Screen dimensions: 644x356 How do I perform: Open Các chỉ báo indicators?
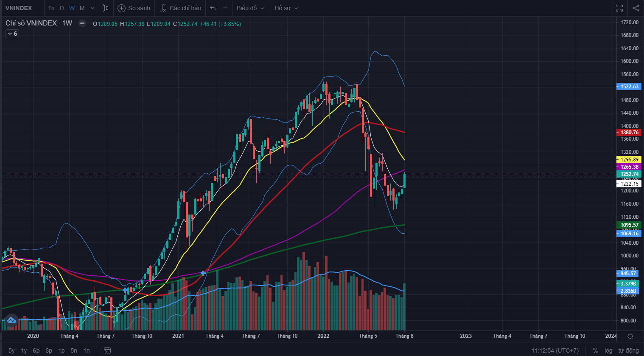[180, 8]
